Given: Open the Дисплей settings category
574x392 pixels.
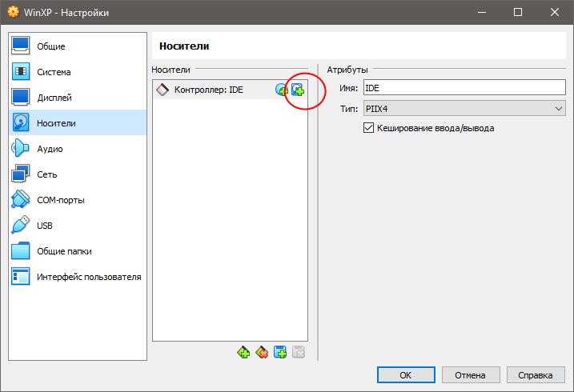Looking at the screenshot, I should pyautogui.click(x=77, y=98).
